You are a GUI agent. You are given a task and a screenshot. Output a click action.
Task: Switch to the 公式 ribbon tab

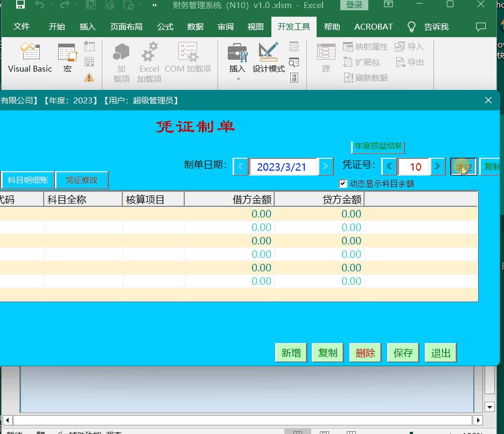[165, 26]
